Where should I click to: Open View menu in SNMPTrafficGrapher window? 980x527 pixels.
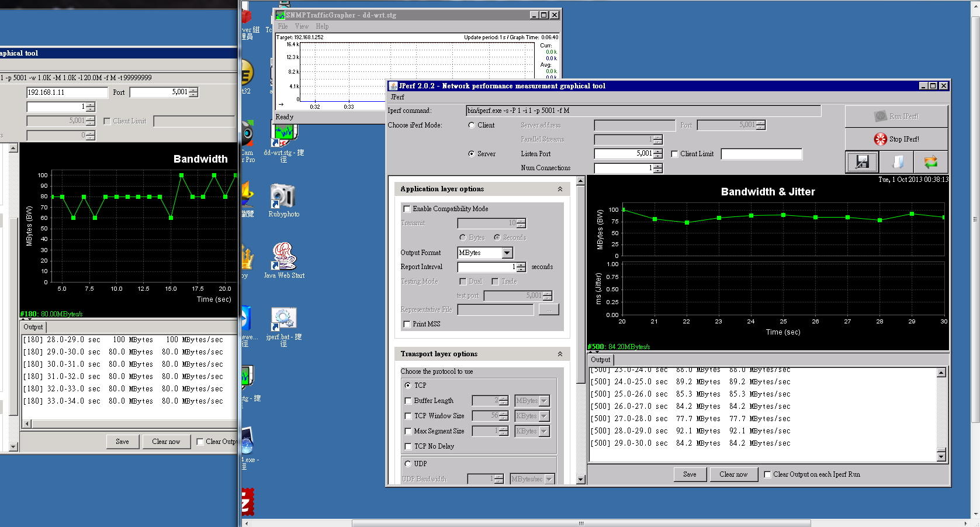(302, 26)
